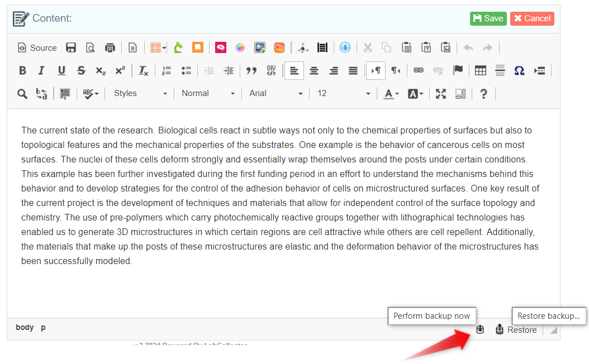The width and height of the screenshot is (589, 364).
Task: Open the font size 12 dropdown
Action: point(343,93)
